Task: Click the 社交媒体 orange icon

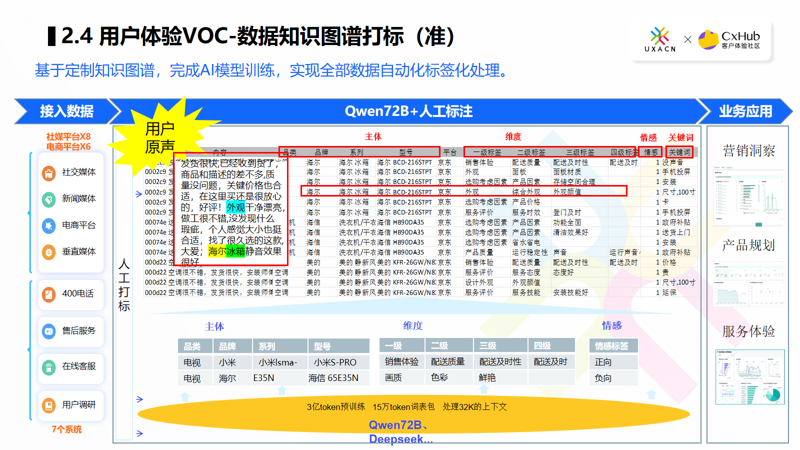Action: (48, 173)
